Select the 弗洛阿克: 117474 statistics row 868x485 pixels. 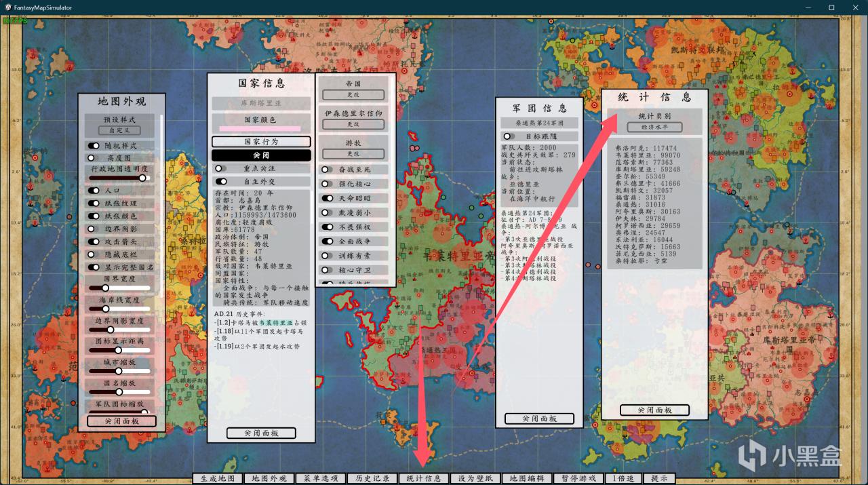[x=646, y=148]
